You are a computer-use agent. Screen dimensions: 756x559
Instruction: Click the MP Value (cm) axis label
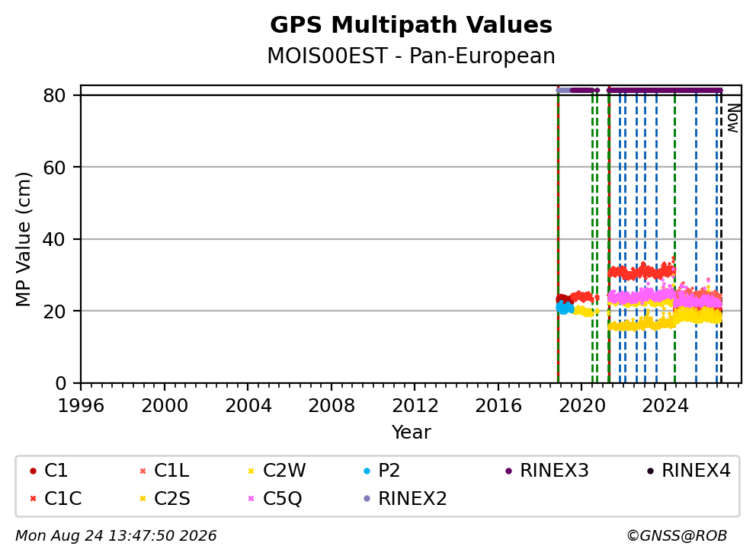coord(23,239)
